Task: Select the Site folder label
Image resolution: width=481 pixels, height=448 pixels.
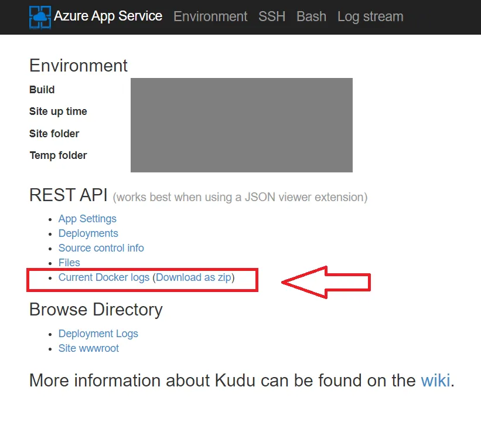Action: click(54, 134)
